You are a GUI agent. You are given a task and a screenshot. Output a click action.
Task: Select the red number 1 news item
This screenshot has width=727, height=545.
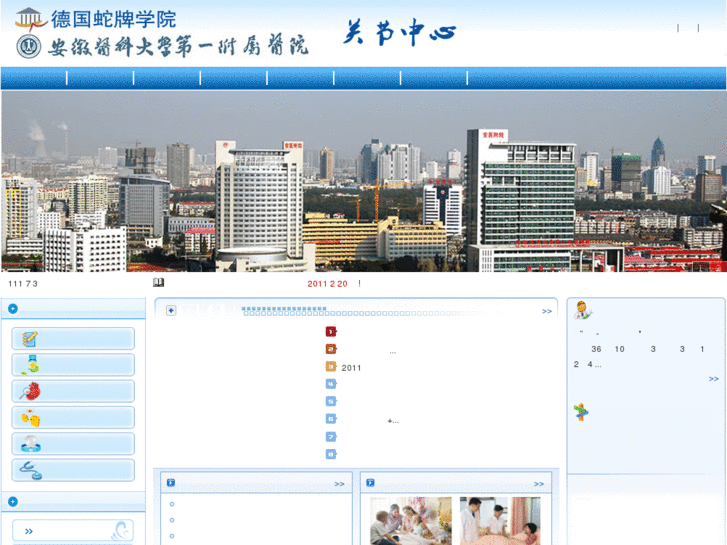(331, 331)
